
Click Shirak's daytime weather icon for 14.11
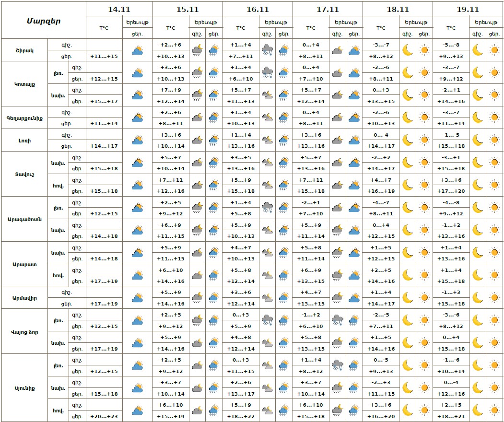click(x=138, y=50)
